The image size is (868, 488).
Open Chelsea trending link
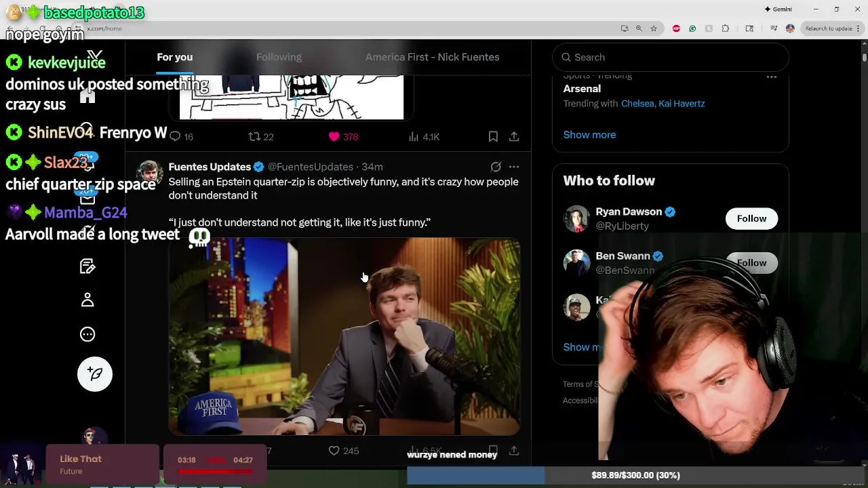coord(637,104)
